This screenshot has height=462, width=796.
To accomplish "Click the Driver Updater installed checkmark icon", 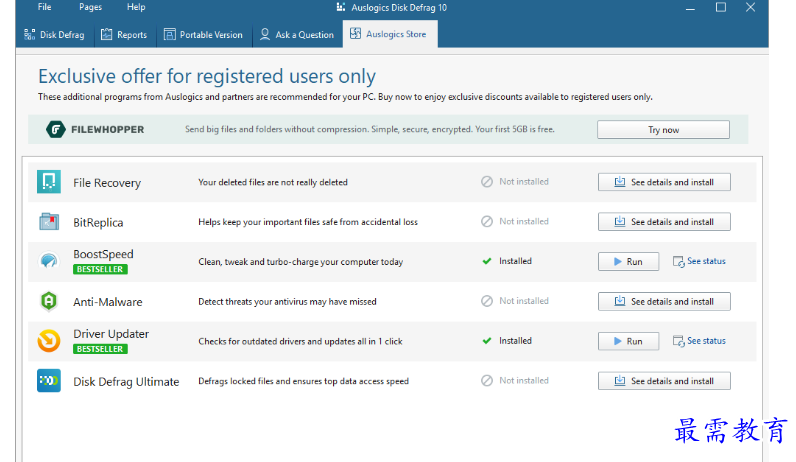I will 487,341.
